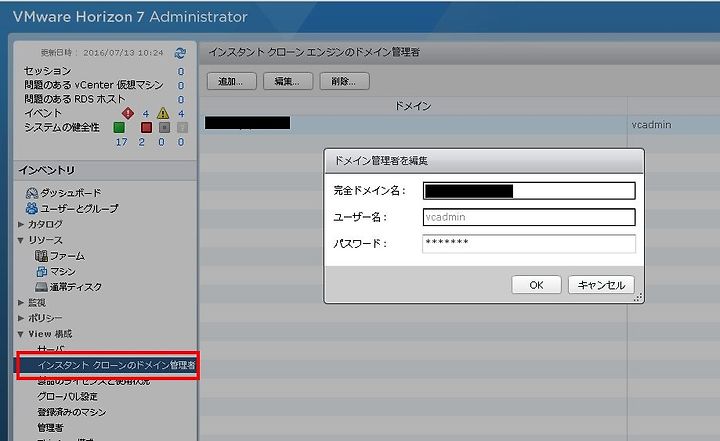The height and width of the screenshot is (441, 720).
Task: Click the 追加... button
Action: click(231, 81)
